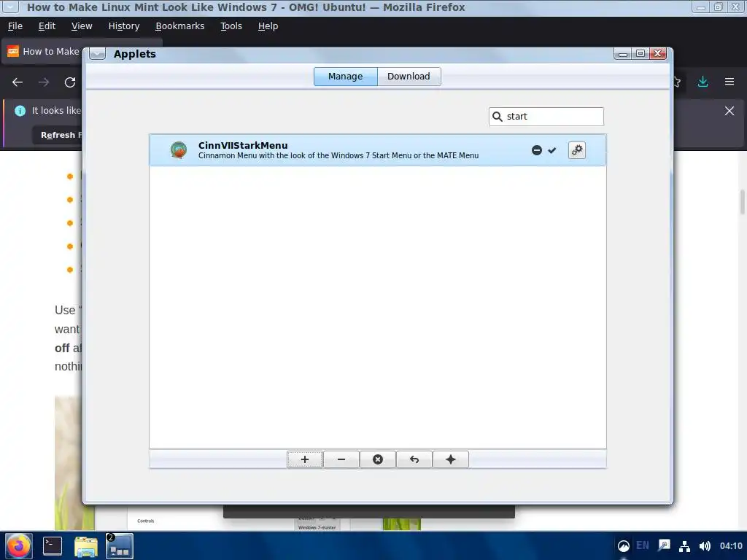Open Firefox View menu
The width and height of the screenshot is (747, 560).
click(82, 26)
